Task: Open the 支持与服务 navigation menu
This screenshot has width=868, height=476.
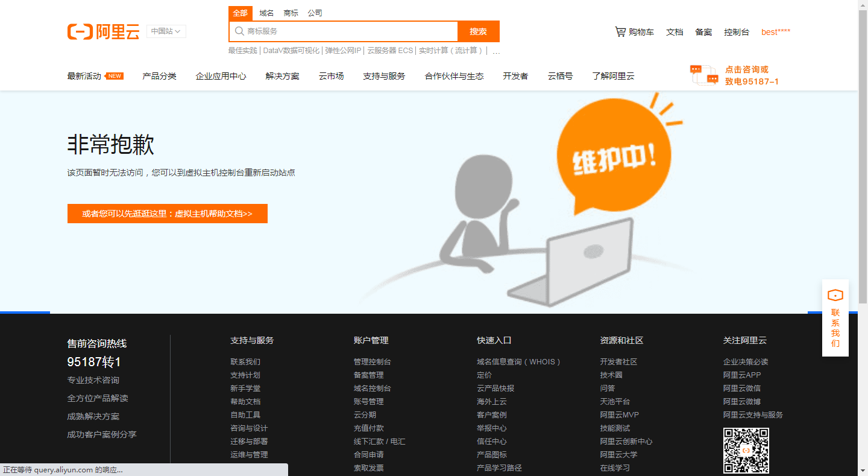Action: click(384, 76)
